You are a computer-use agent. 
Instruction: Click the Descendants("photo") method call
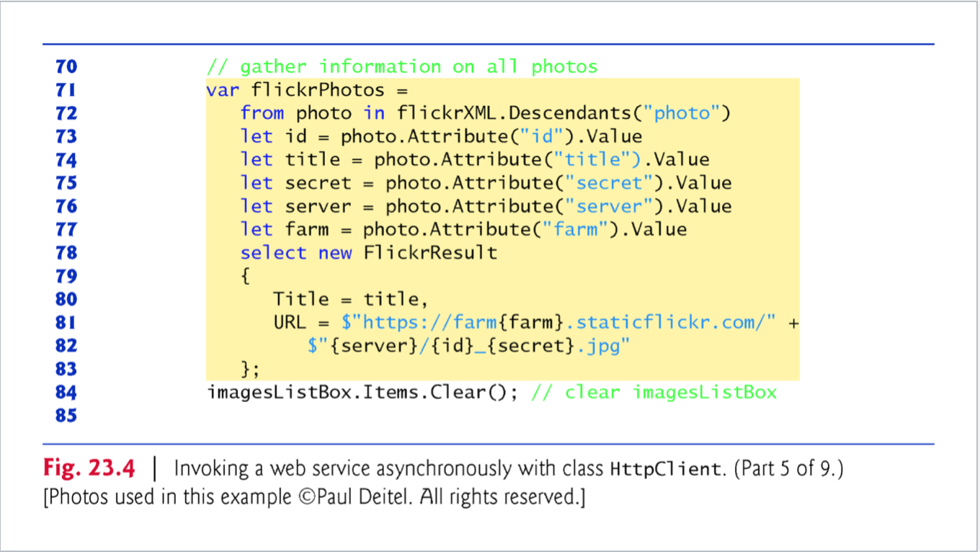pyautogui.click(x=616, y=112)
